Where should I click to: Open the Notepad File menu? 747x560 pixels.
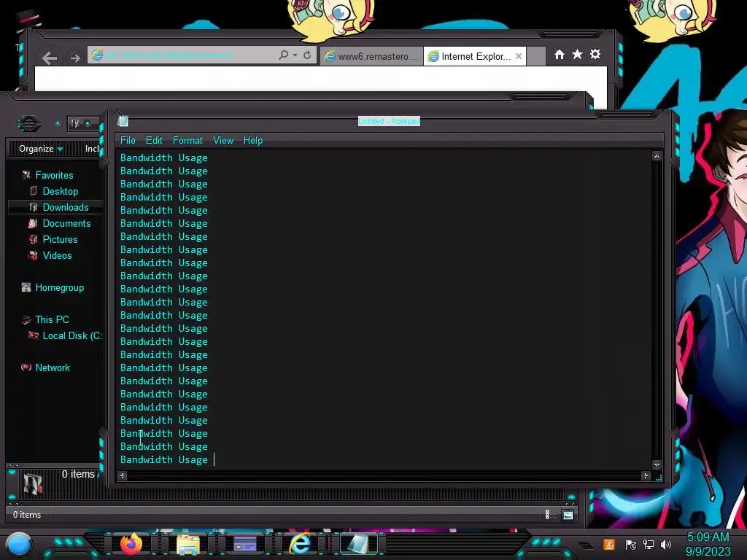[128, 141]
